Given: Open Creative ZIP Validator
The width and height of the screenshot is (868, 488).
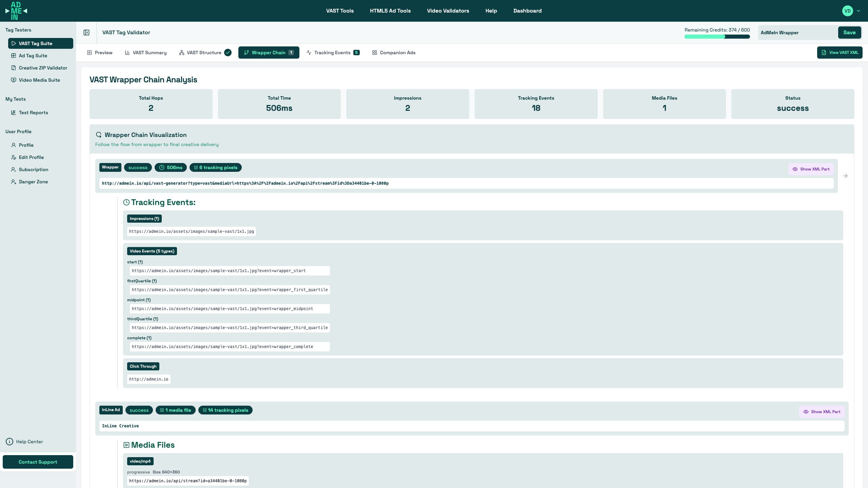Looking at the screenshot, I should (43, 68).
